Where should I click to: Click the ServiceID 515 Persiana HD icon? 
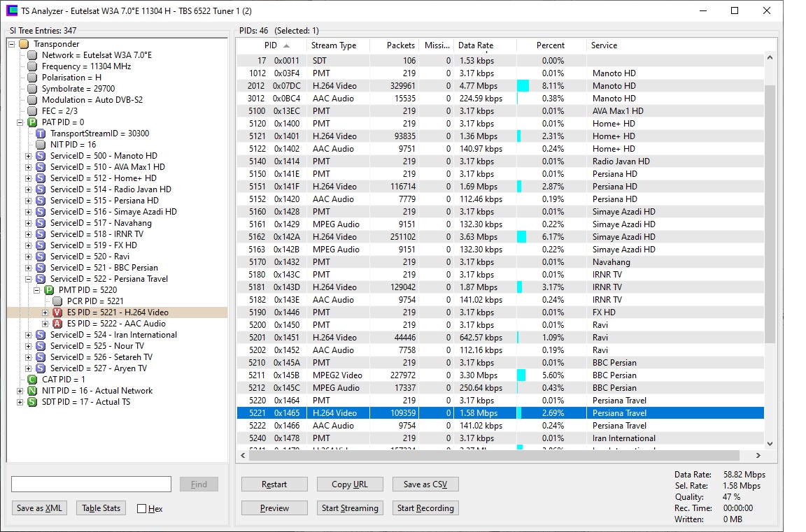[41, 201]
